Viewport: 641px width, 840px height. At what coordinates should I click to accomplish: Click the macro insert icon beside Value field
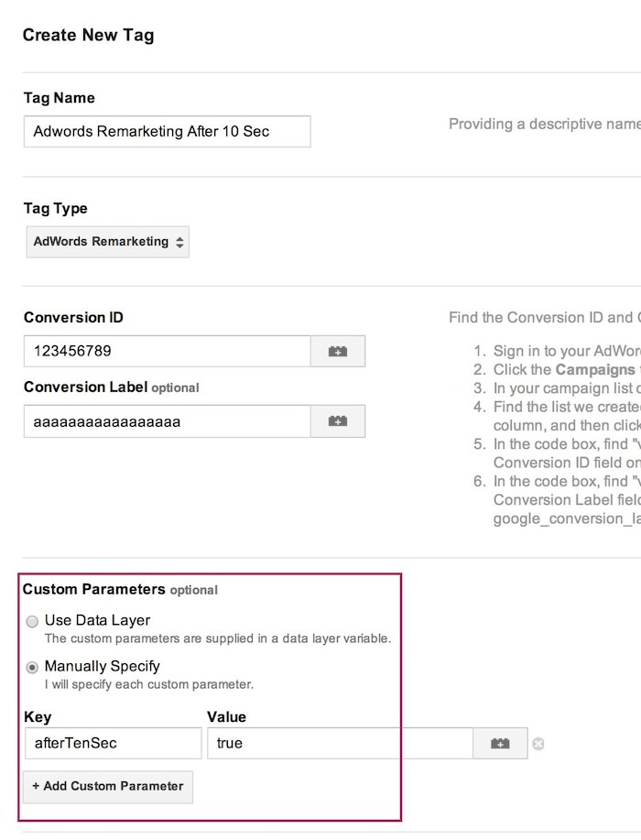pyautogui.click(x=500, y=744)
